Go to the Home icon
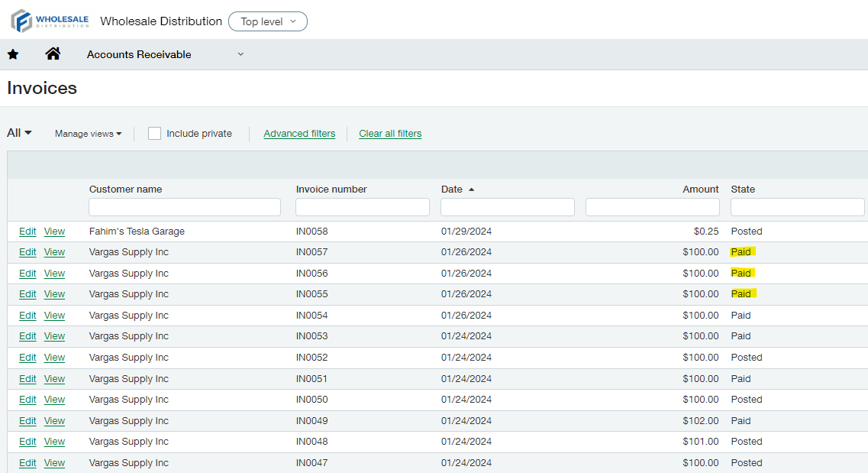Viewport: 868px width, 473px height. point(53,54)
